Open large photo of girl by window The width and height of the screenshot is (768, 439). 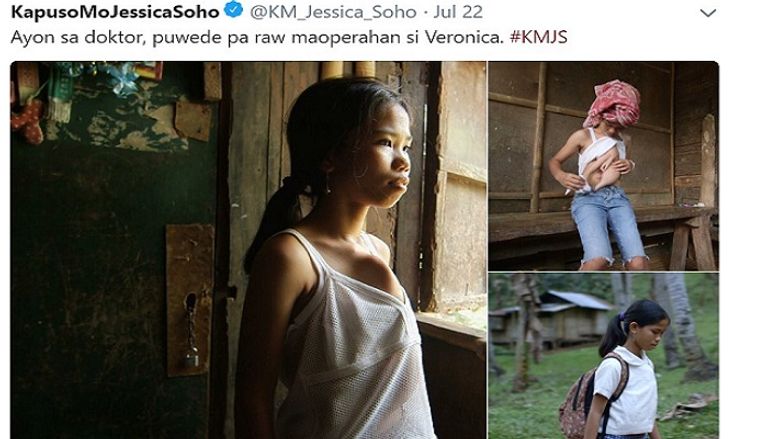[248, 250]
